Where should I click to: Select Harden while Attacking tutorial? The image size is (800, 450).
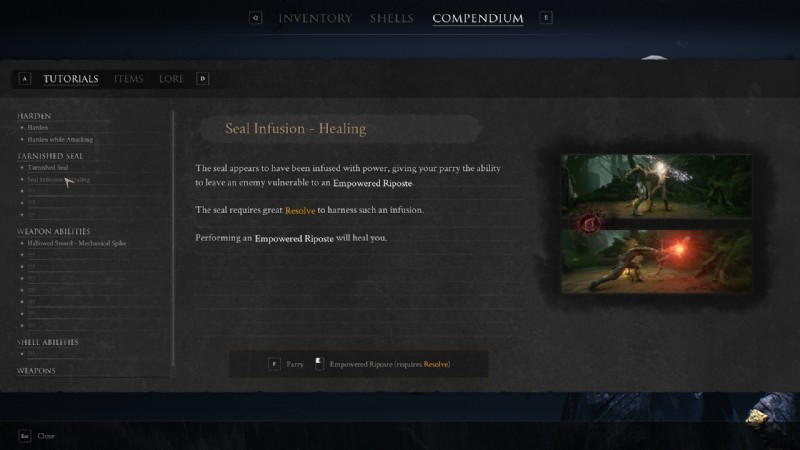click(60, 139)
